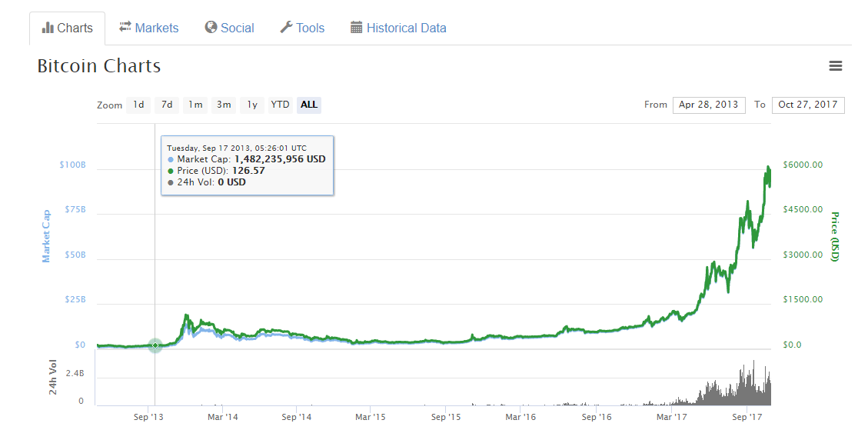Click the 24h Vol axis label

pos(53,378)
